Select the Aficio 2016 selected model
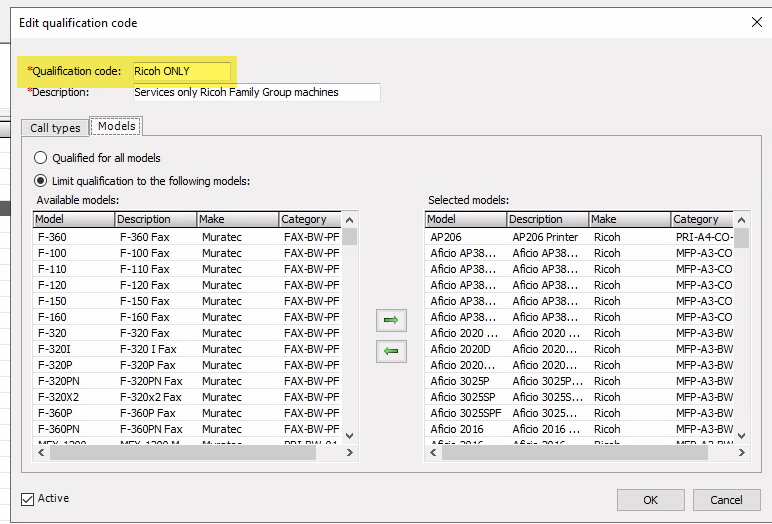 pos(579,429)
